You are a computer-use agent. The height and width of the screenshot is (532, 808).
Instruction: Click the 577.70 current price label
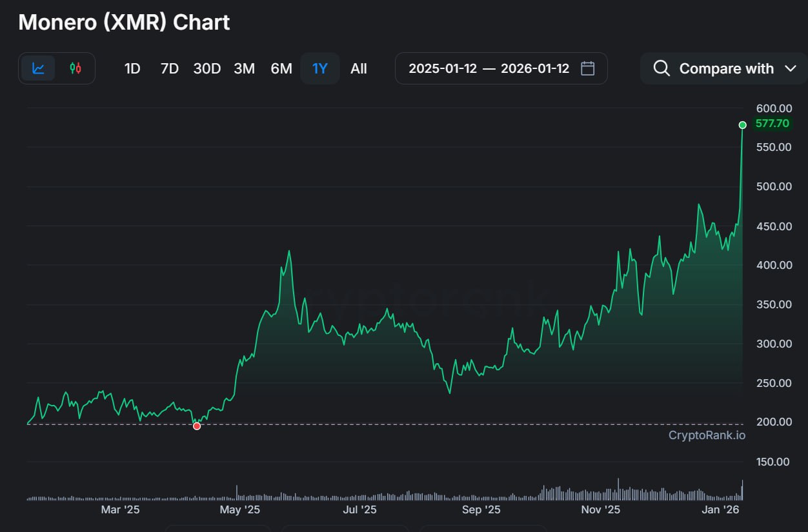pos(772,123)
